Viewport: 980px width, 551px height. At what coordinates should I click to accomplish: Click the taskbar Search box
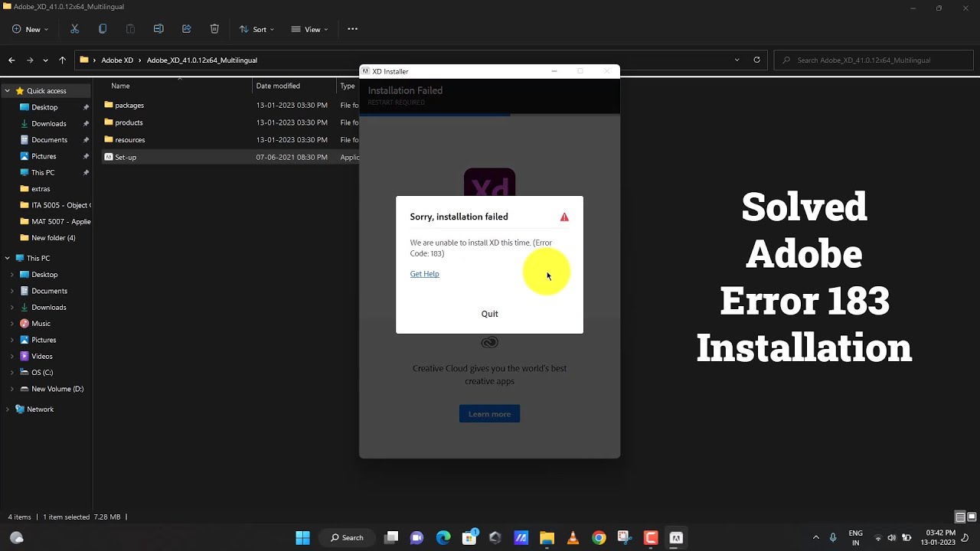pyautogui.click(x=348, y=538)
